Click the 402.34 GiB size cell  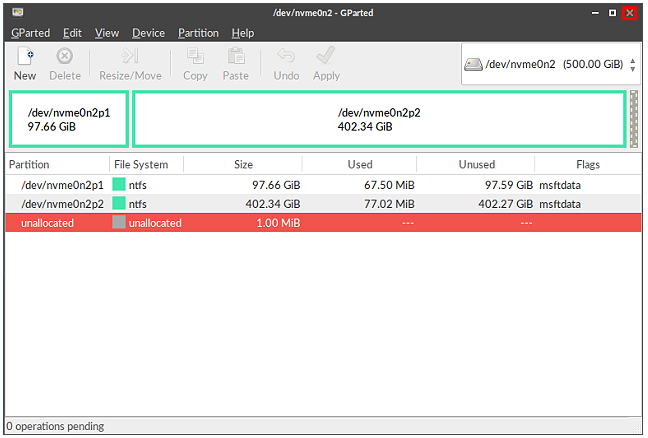pyautogui.click(x=273, y=204)
